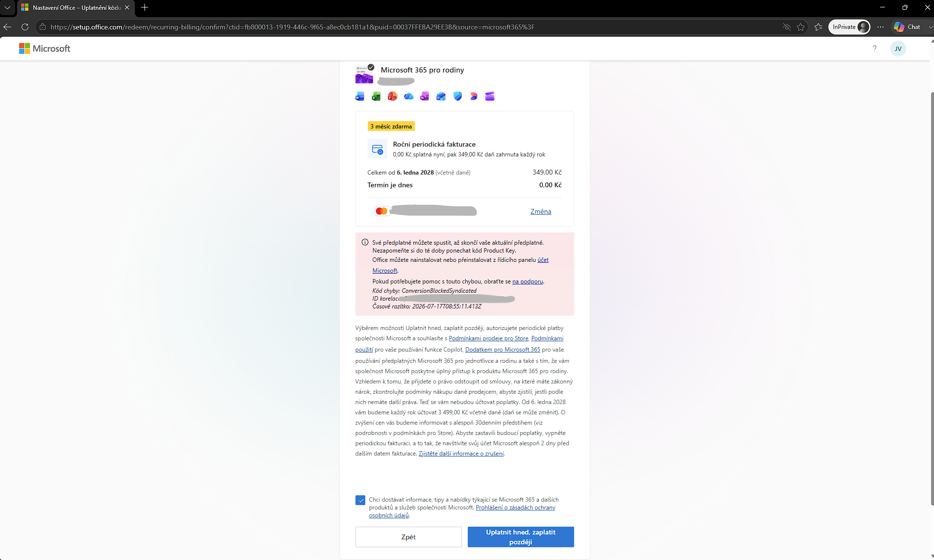Add page to favorites star icon
The image size is (934, 560).
point(801,27)
